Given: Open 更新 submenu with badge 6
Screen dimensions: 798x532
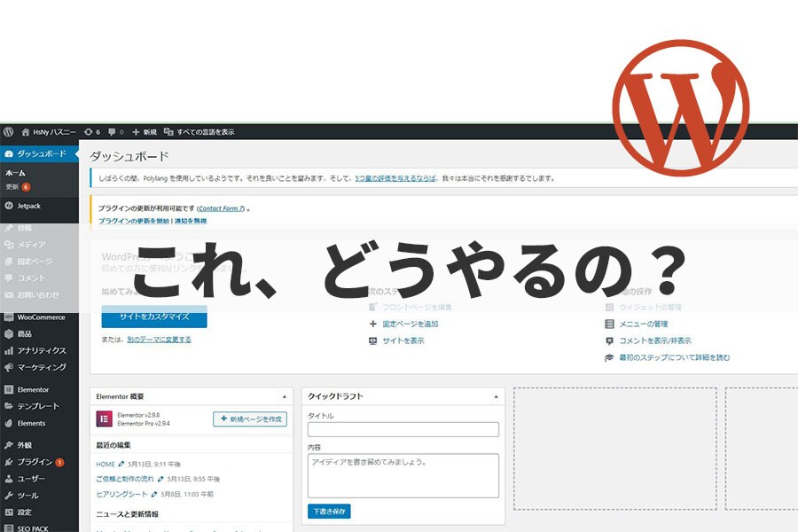Looking at the screenshot, I should (18, 187).
